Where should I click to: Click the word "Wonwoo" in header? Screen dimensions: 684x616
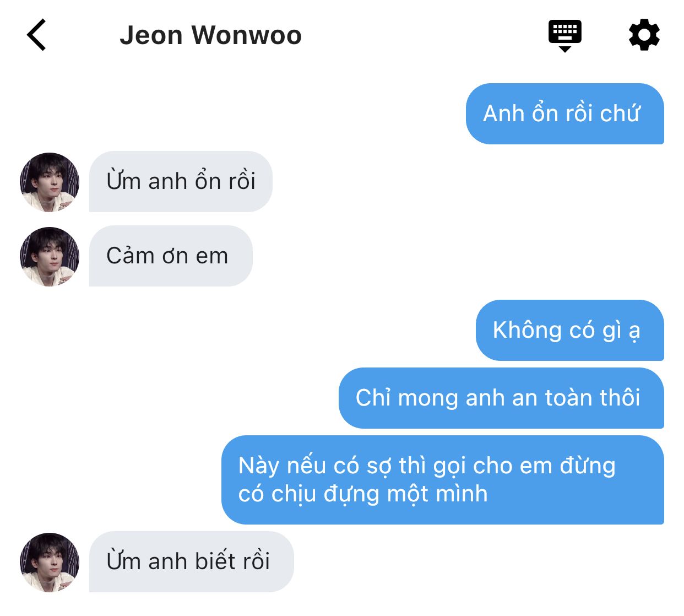246,35
